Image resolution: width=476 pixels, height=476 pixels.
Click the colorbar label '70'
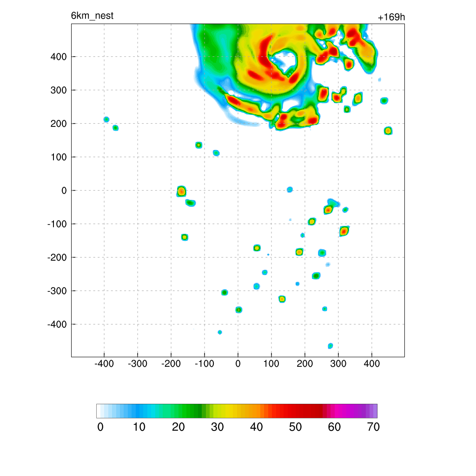[373, 427]
